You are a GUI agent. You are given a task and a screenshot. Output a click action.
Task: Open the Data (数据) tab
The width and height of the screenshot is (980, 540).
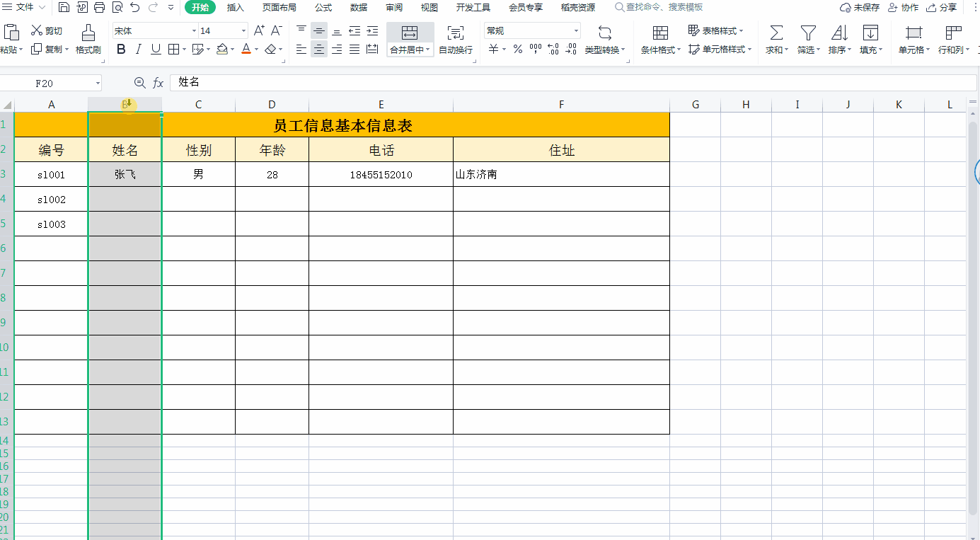click(x=359, y=8)
